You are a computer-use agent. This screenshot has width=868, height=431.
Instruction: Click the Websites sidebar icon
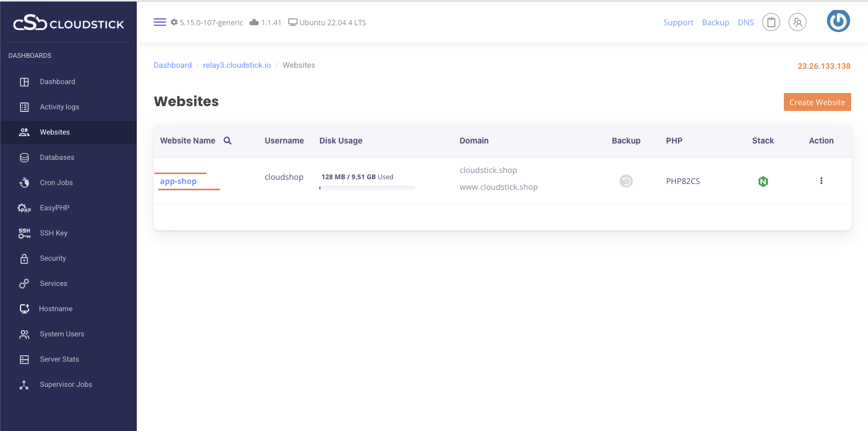click(24, 132)
